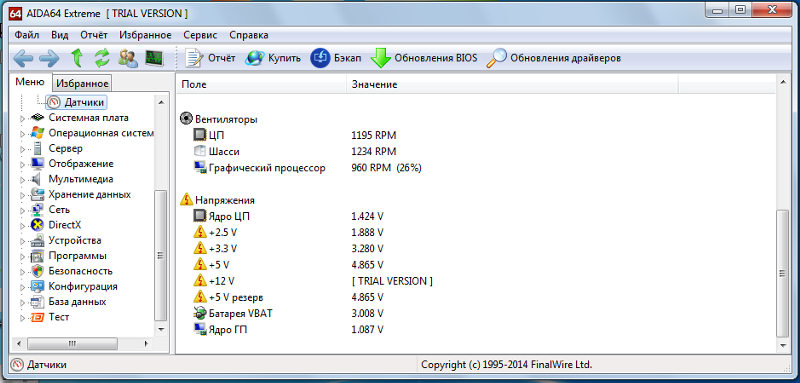This screenshot has width=800, height=383.
Task: Click the Мультимедиа speaker icon
Action: coord(37,179)
